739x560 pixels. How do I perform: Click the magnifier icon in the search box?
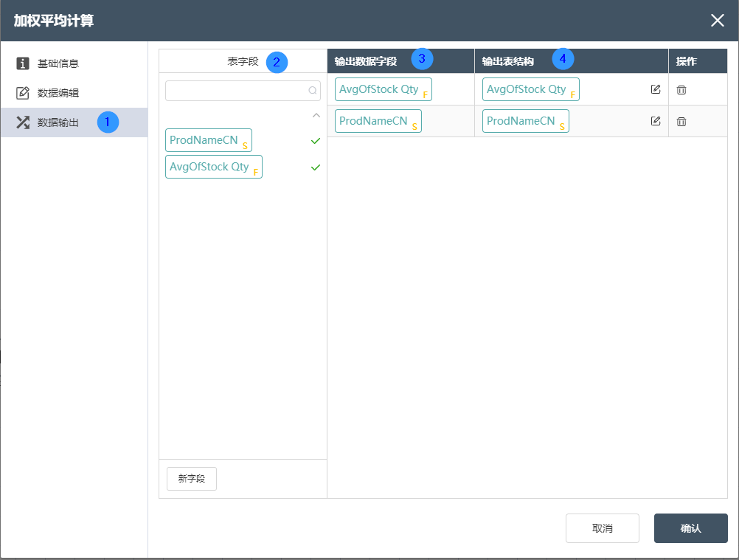coord(313,91)
